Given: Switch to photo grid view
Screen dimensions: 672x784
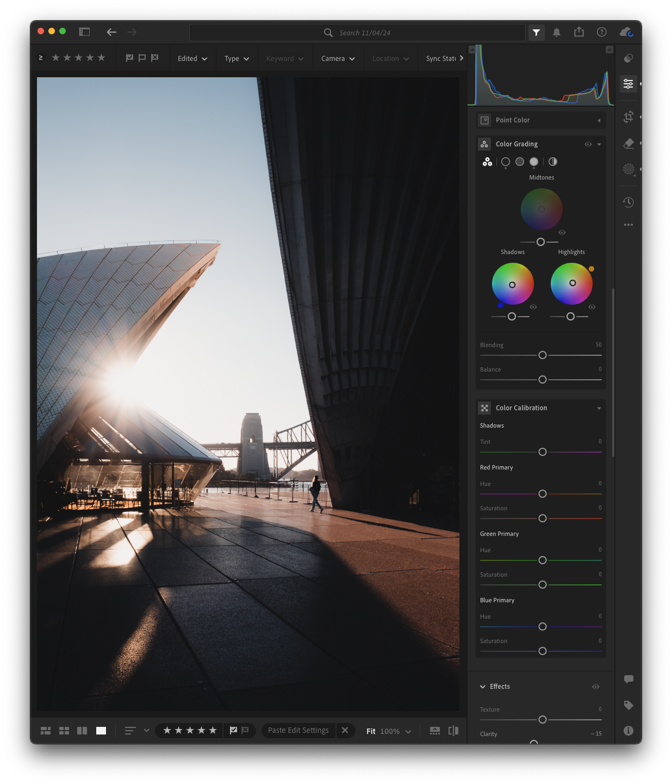Looking at the screenshot, I should [x=46, y=731].
